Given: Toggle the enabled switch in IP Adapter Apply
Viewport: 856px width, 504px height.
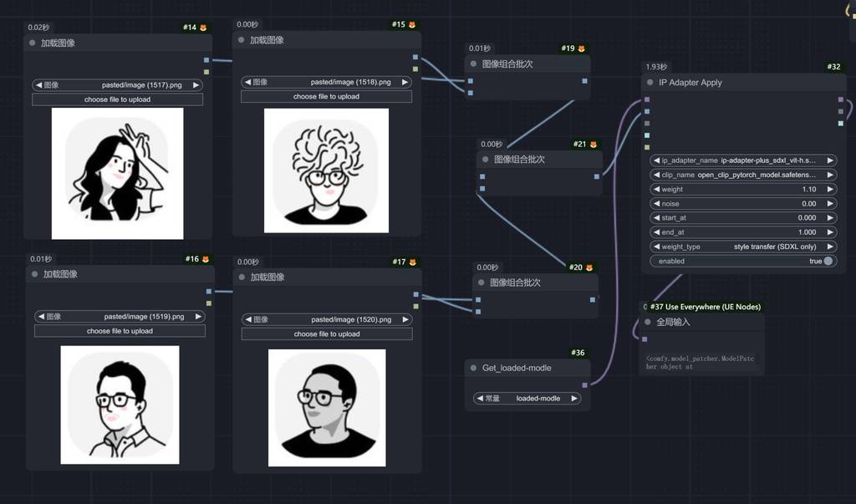Looking at the screenshot, I should [828, 261].
